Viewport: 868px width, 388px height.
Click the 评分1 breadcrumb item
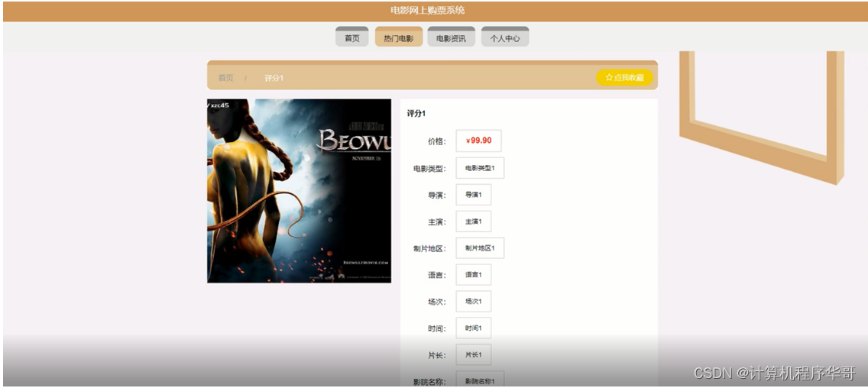click(274, 78)
